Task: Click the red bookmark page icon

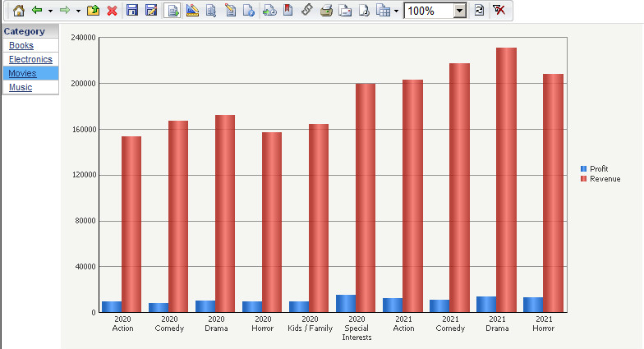Action: pos(287,10)
